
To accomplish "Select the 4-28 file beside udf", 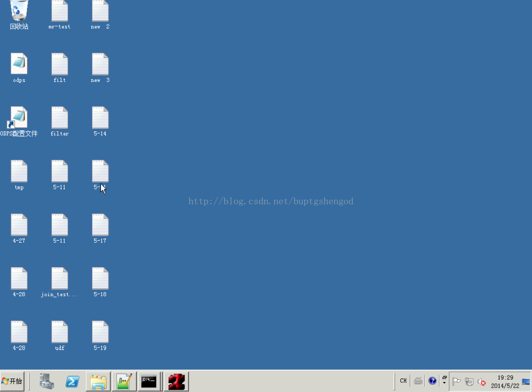I will pyautogui.click(x=19, y=336).
